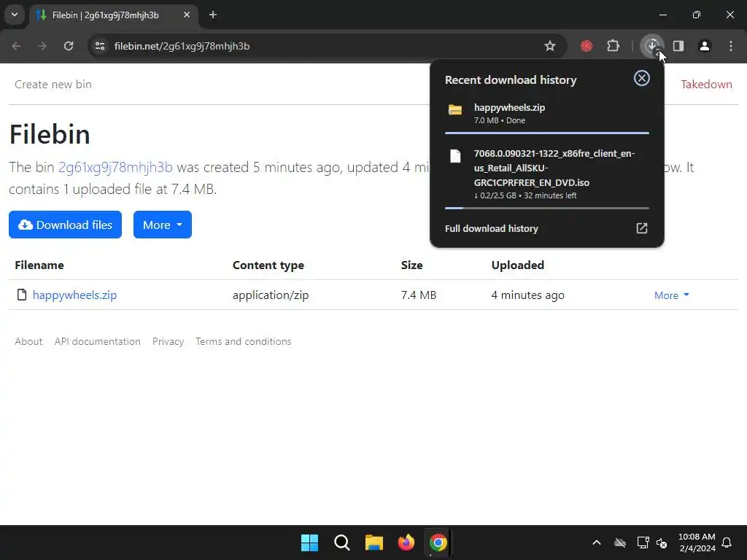Open Terms and conditions footer link
This screenshot has height=560, width=747.
coord(243,341)
